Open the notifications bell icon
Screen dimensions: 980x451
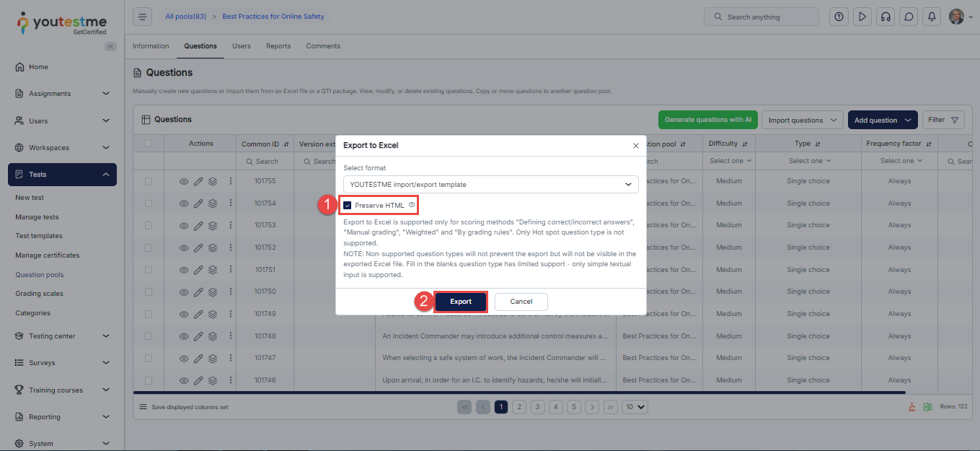[932, 17]
